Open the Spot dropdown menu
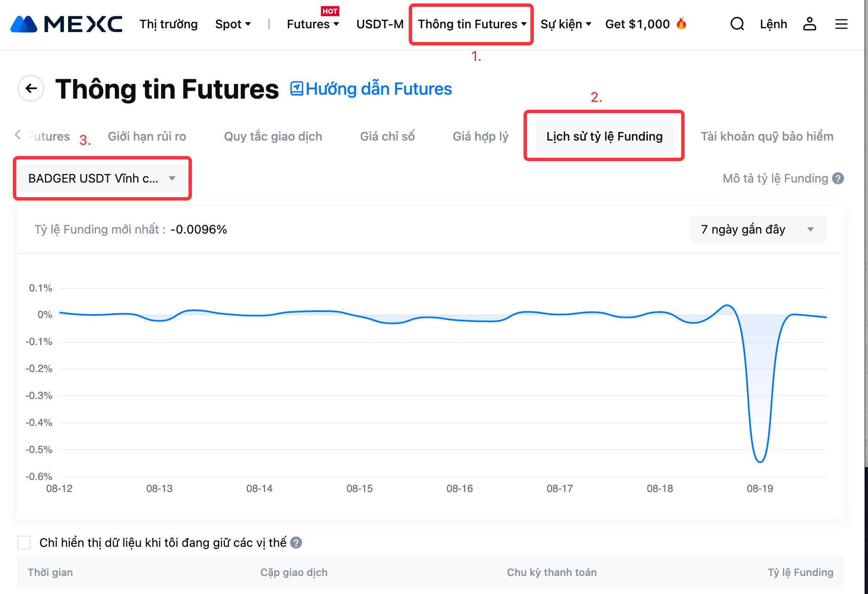This screenshot has height=594, width=868. click(233, 24)
